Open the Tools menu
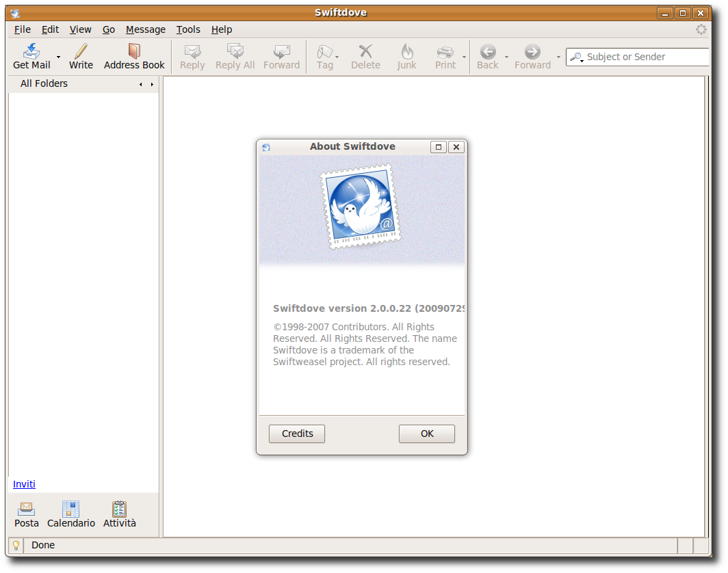Viewport: 728px width, 573px height. pyautogui.click(x=188, y=29)
